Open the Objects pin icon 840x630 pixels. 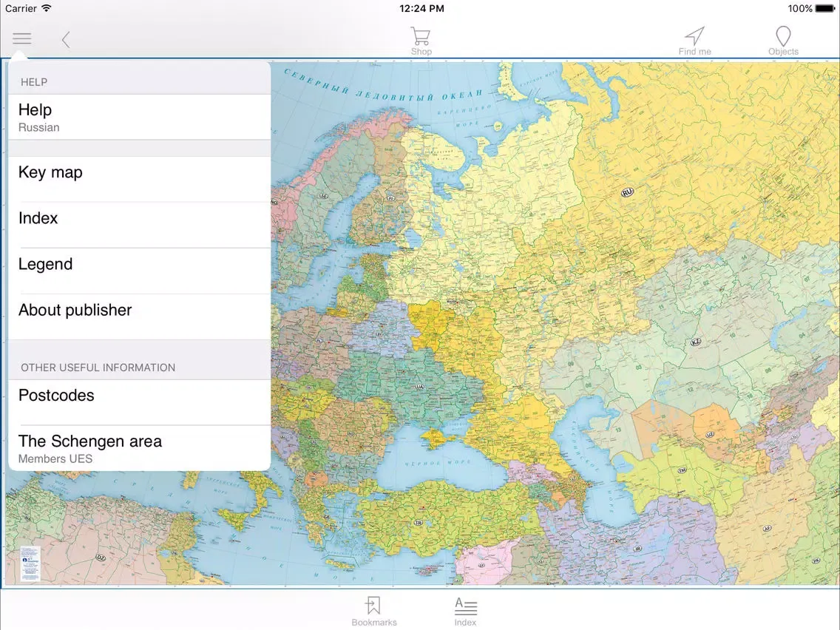pyautogui.click(x=783, y=41)
